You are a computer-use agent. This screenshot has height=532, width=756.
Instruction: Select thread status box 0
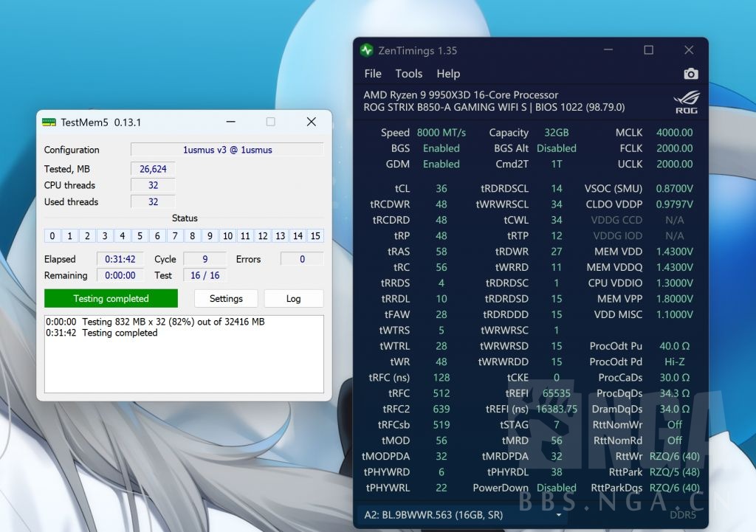click(x=52, y=236)
